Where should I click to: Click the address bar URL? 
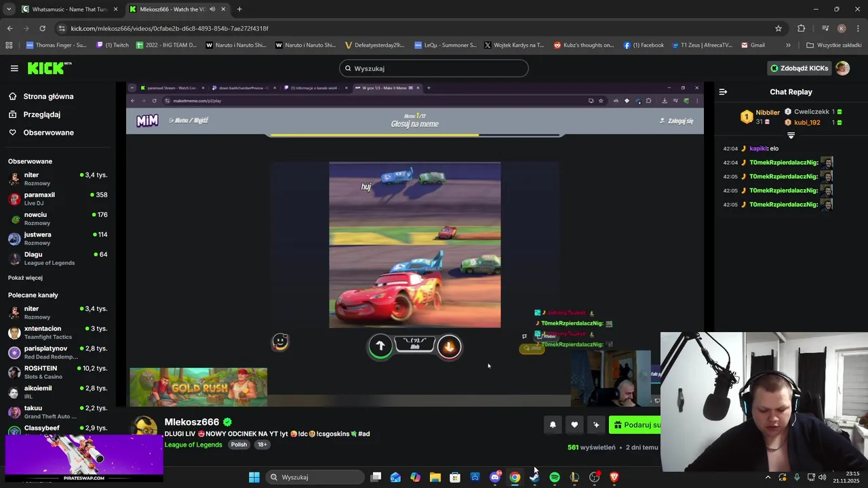coord(170,28)
